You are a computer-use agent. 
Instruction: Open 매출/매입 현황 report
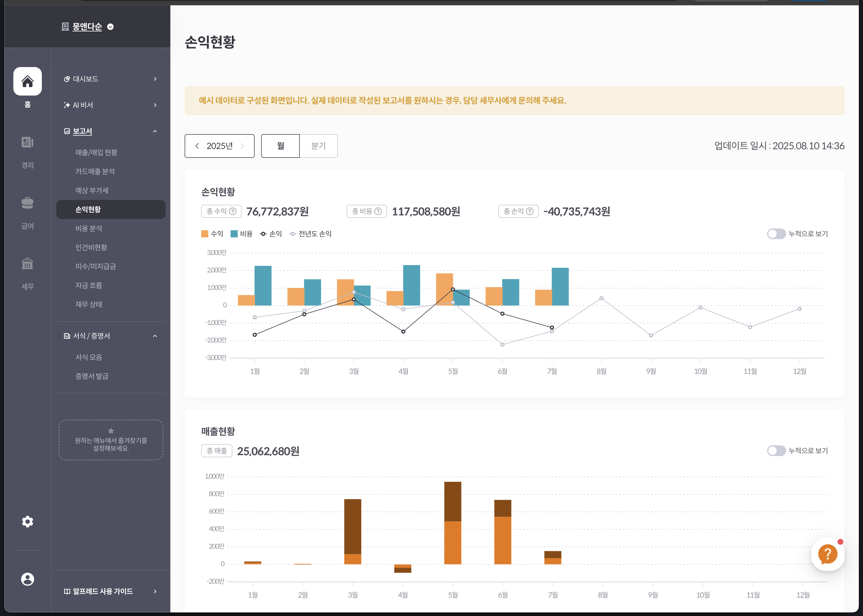[x=96, y=153]
